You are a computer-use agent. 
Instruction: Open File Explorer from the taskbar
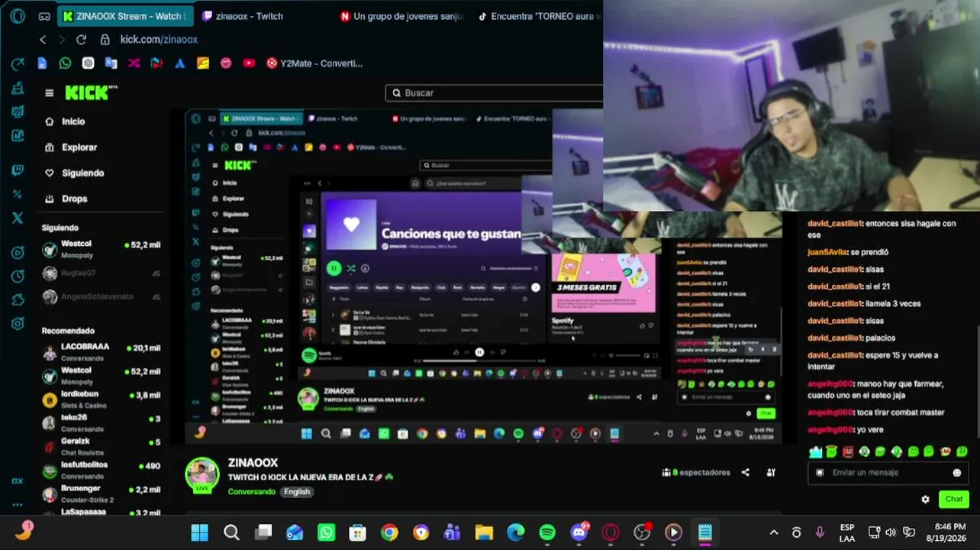coord(484,532)
